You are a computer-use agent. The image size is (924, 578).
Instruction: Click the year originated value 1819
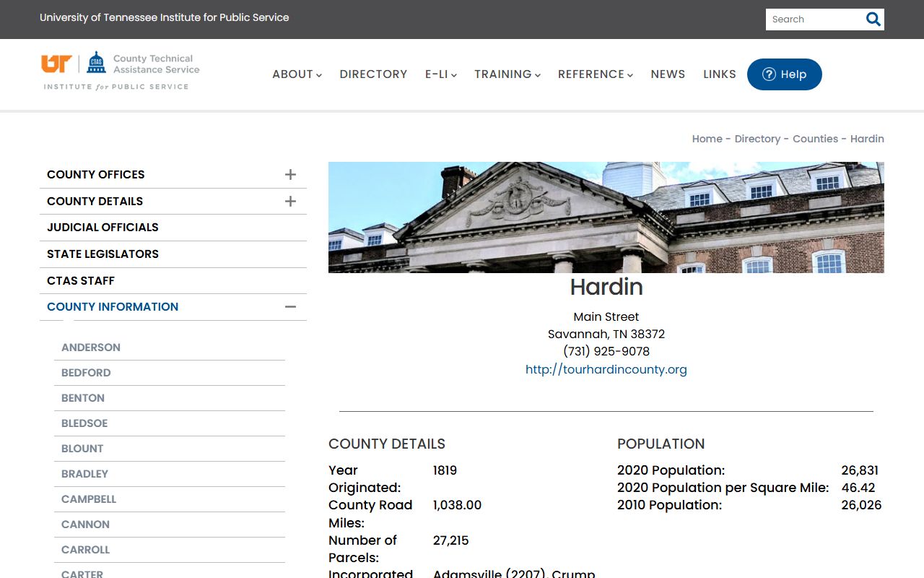tap(445, 470)
